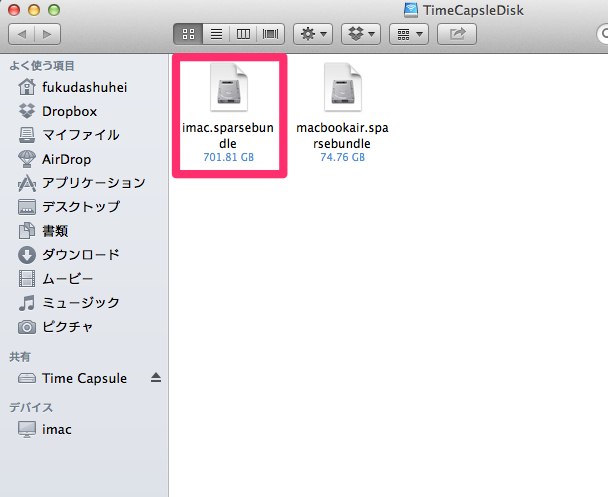Click the よく使う項目 section header
The height and width of the screenshot is (497, 608).
[x=42, y=66]
